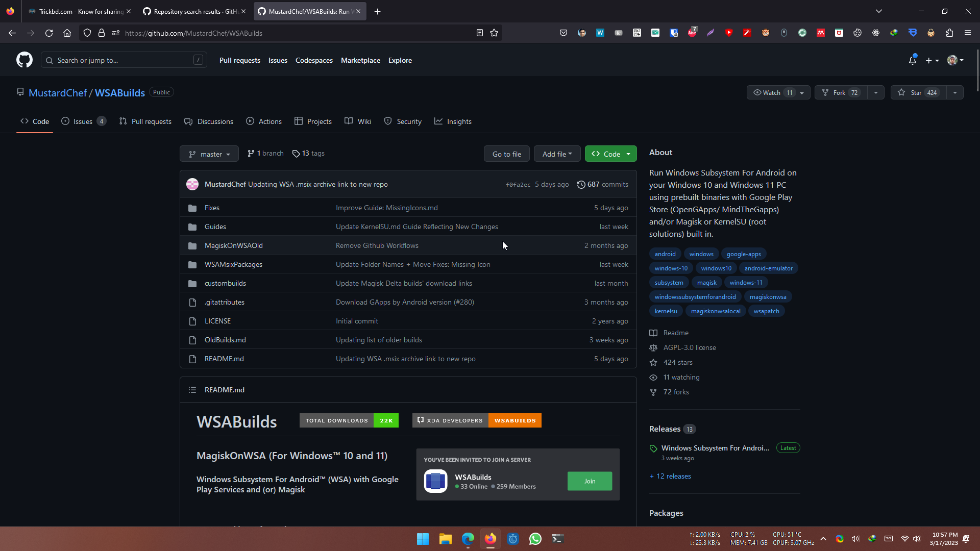Click MustardChef commit author avatar
The width and height of the screenshot is (980, 551).
(x=192, y=184)
